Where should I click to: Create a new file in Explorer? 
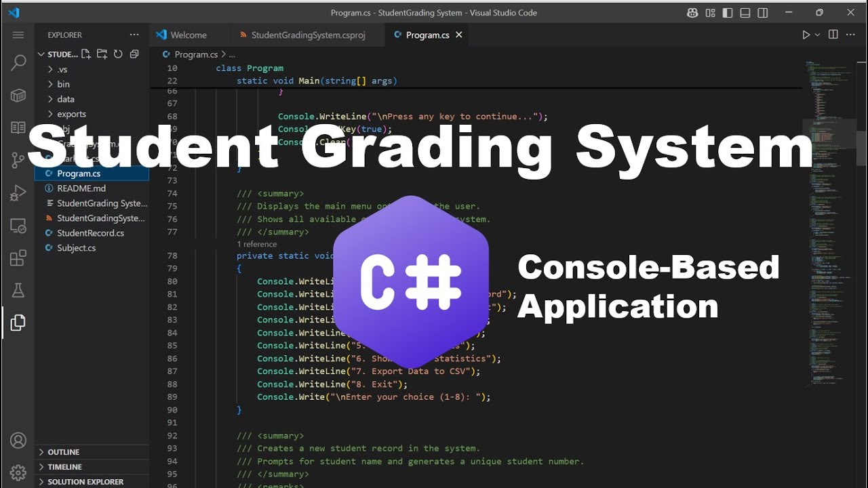(86, 54)
